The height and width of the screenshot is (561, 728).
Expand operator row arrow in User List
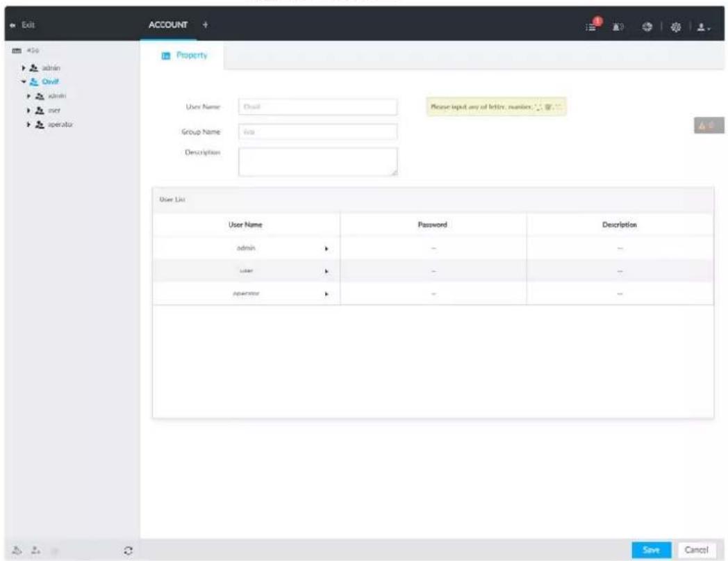point(326,294)
